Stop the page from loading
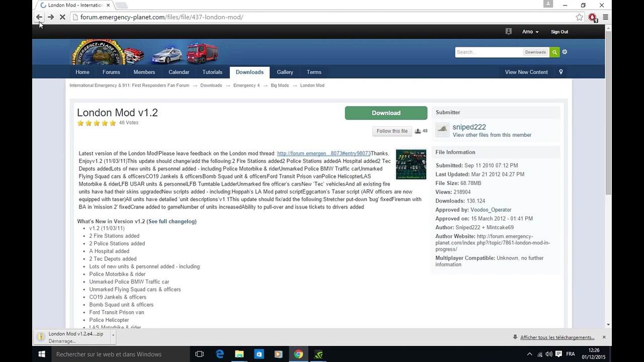 click(x=62, y=17)
